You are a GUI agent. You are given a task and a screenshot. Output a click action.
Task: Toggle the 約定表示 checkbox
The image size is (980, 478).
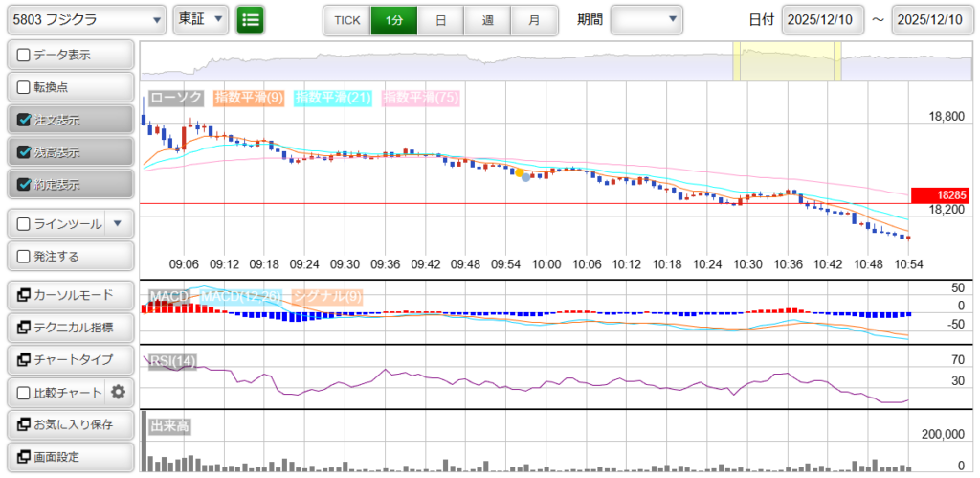click(x=25, y=185)
